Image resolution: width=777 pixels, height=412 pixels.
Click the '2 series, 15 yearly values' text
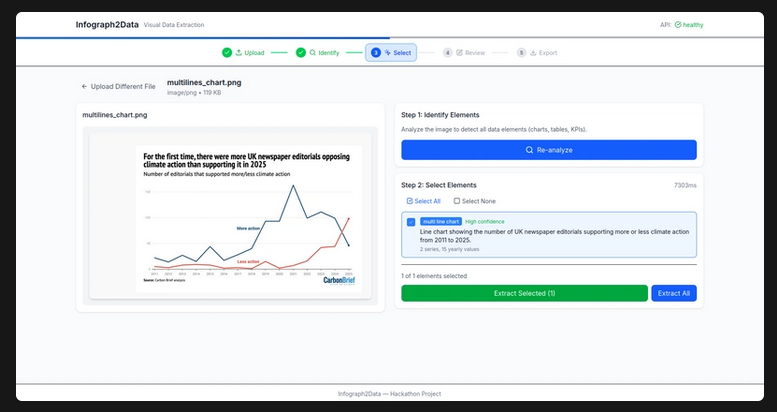(x=449, y=249)
